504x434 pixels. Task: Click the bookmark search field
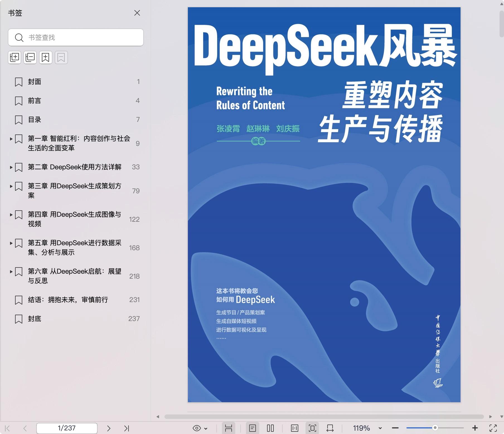pos(76,37)
